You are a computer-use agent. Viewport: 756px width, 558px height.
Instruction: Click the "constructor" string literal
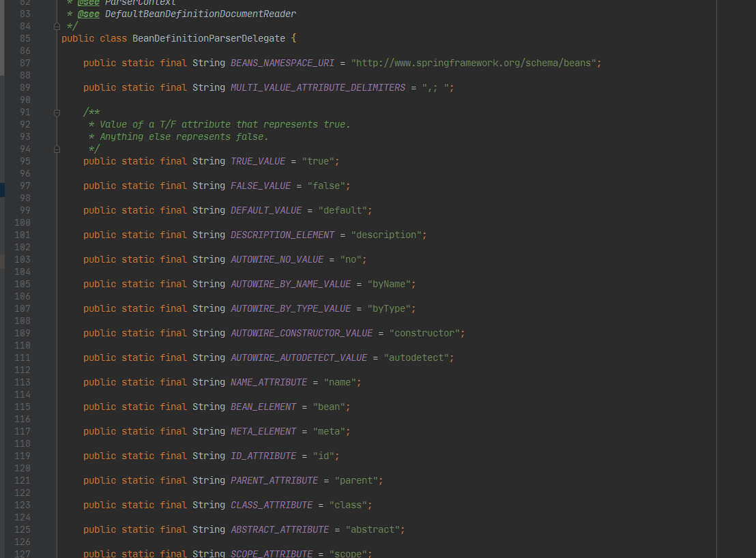tap(424, 334)
